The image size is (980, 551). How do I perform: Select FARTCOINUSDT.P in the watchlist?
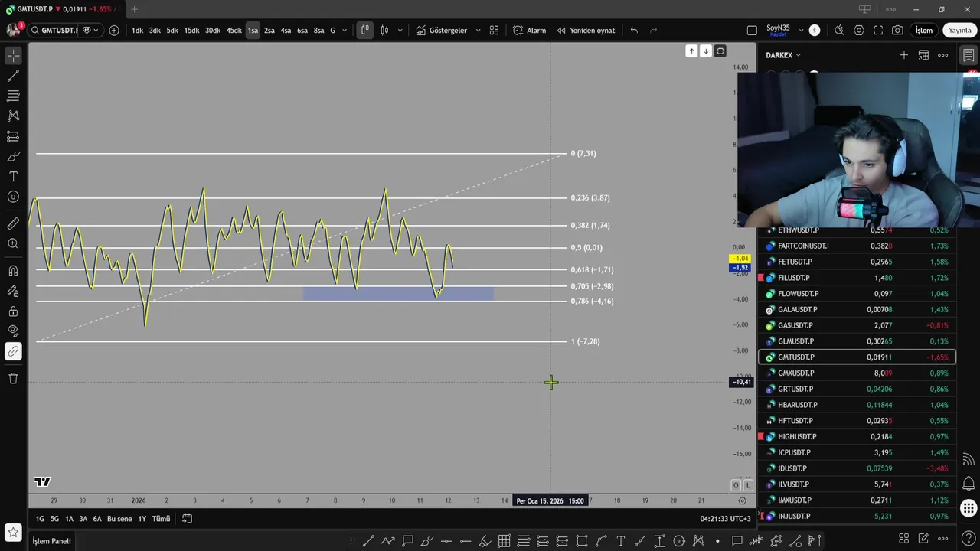click(x=857, y=246)
